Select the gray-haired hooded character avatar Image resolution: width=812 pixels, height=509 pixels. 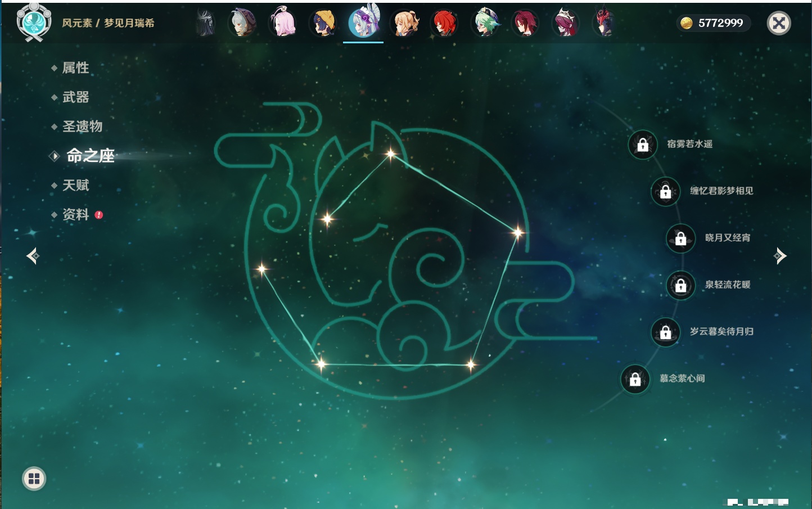tap(242, 24)
